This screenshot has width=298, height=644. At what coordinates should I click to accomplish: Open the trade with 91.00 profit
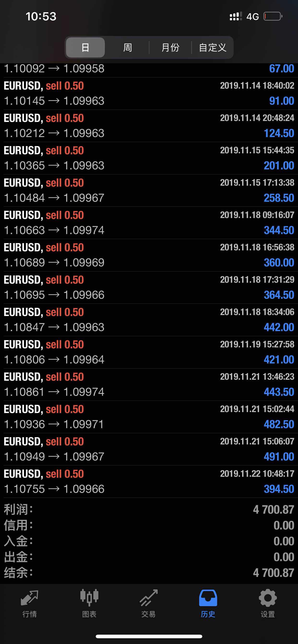point(149,93)
